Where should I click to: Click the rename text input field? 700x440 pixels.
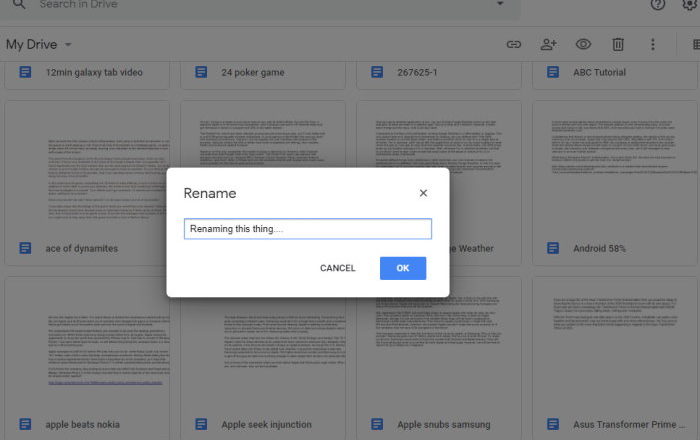[x=308, y=229]
